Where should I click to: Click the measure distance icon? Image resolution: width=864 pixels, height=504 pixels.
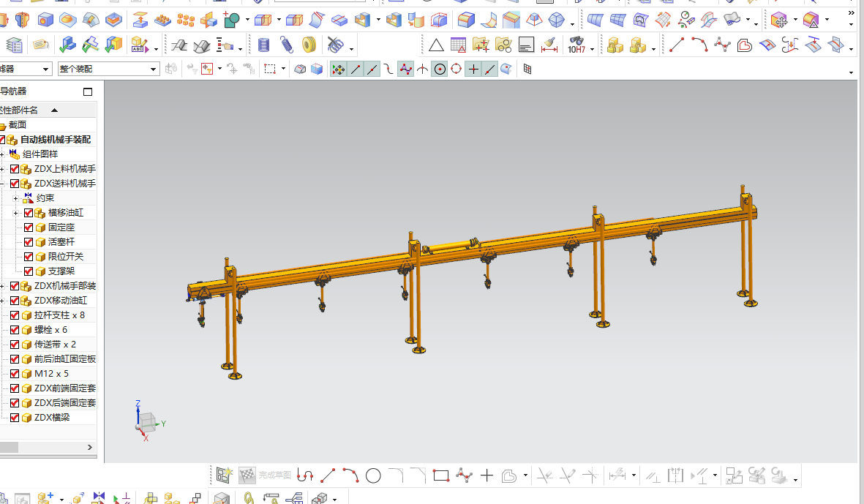[x=549, y=45]
